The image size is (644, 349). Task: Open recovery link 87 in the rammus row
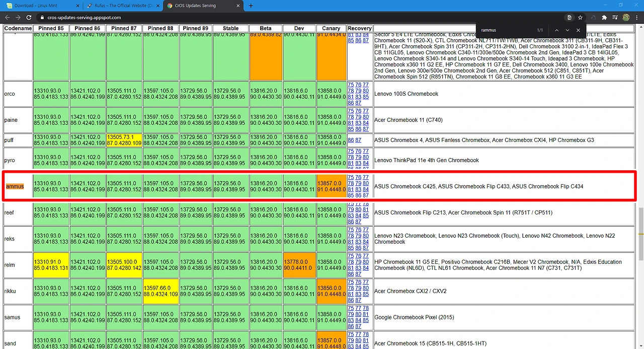(366, 195)
